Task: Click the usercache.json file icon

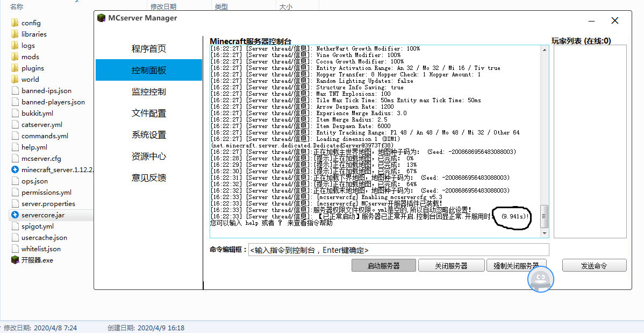Action: click(x=15, y=238)
